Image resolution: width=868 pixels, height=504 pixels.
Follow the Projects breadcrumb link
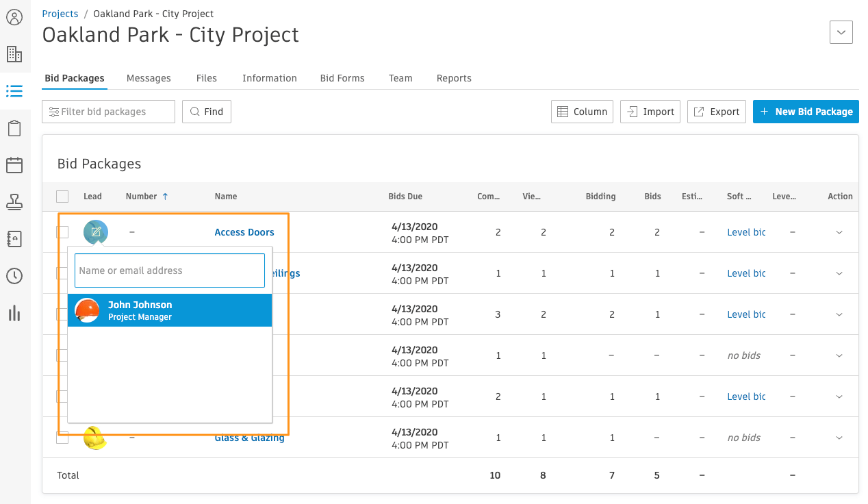(x=60, y=13)
